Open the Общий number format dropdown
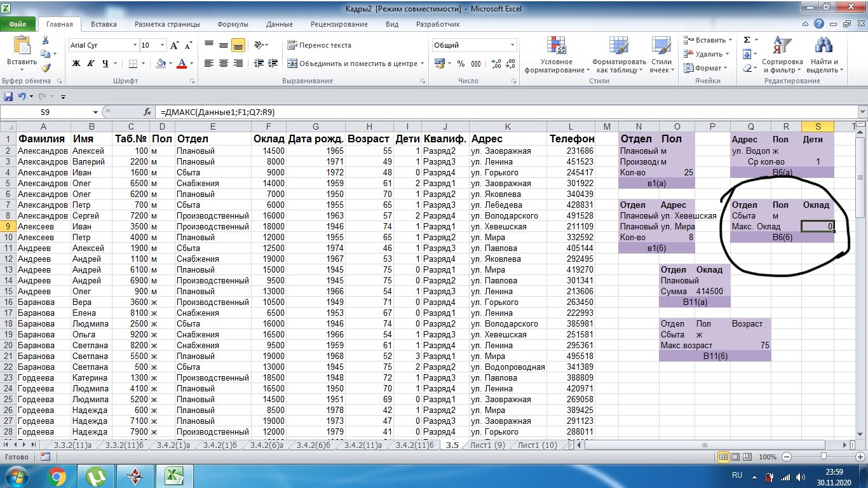The width and height of the screenshot is (868, 488). [x=512, y=45]
